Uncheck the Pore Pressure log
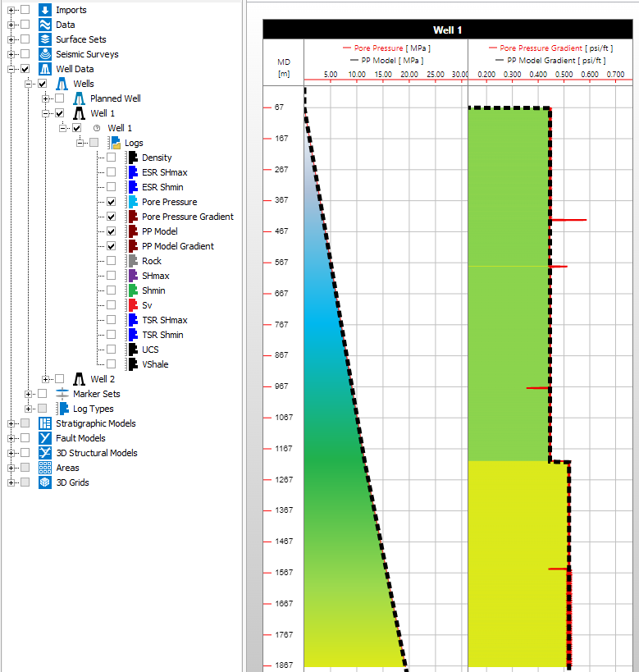This screenshot has width=639, height=672. (x=111, y=202)
